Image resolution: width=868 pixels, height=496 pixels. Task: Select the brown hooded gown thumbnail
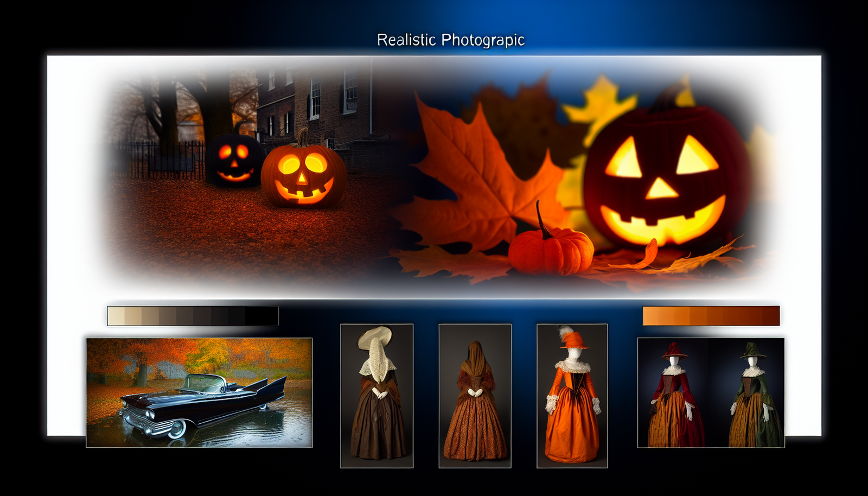pos(475,396)
